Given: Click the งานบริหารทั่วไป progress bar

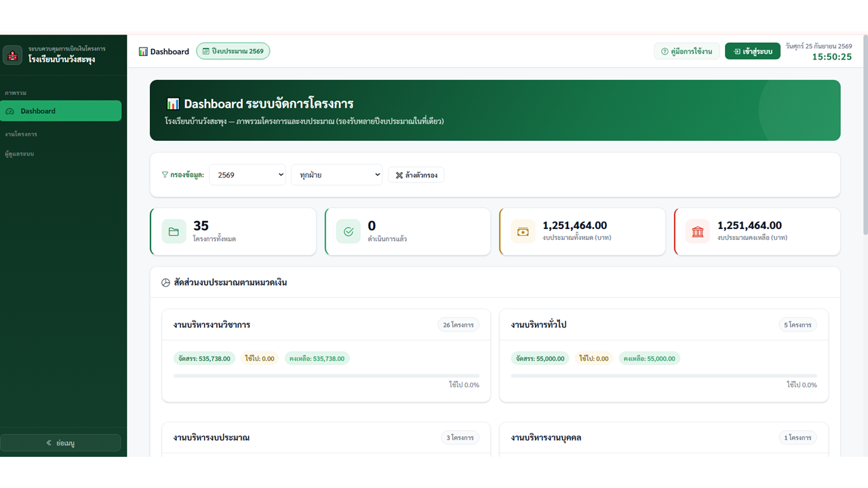Looking at the screenshot, I should 664,375.
